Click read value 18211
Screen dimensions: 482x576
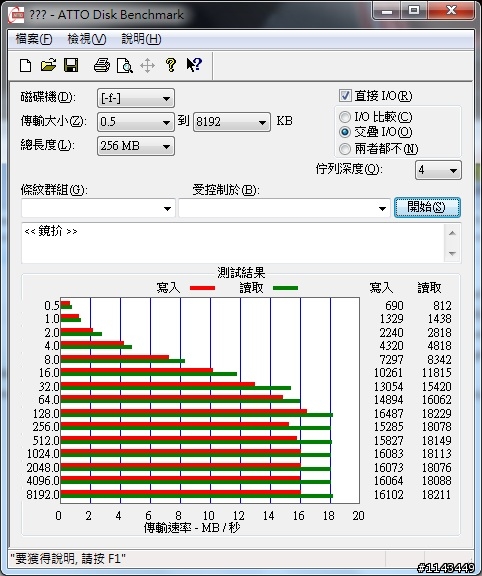click(436, 494)
